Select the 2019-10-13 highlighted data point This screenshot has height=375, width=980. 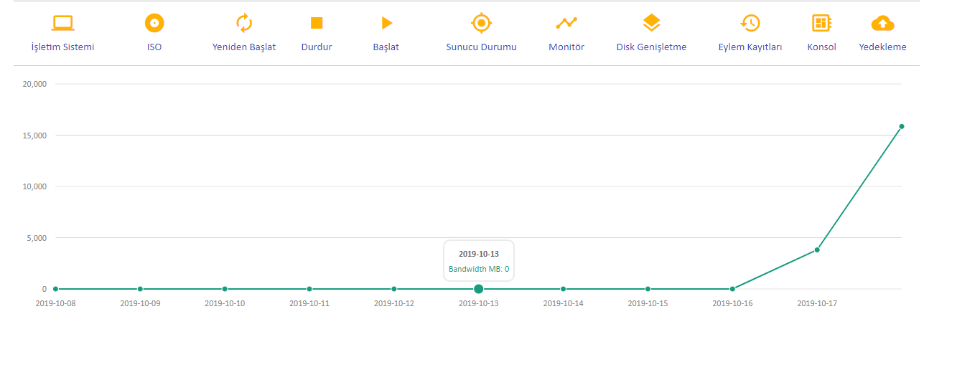coord(479,289)
